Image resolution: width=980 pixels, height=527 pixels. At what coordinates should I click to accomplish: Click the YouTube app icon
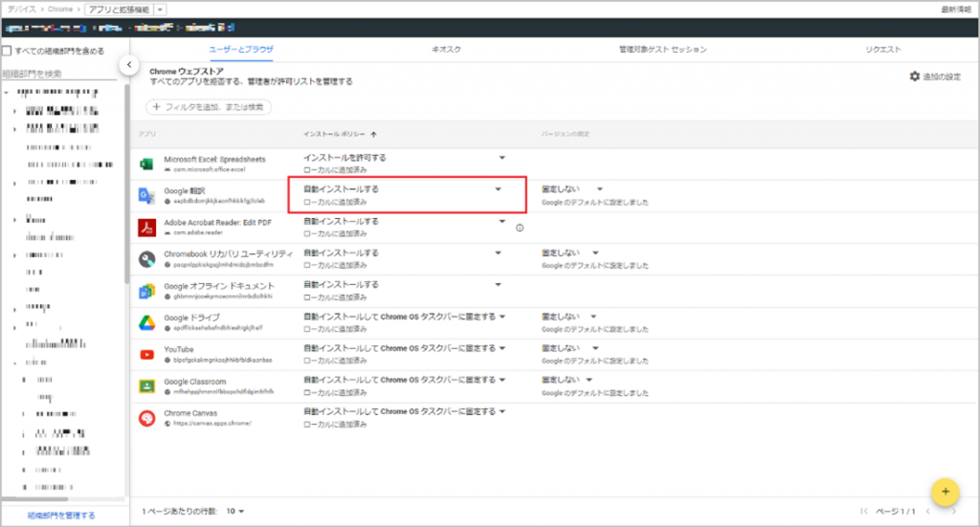pyautogui.click(x=146, y=355)
